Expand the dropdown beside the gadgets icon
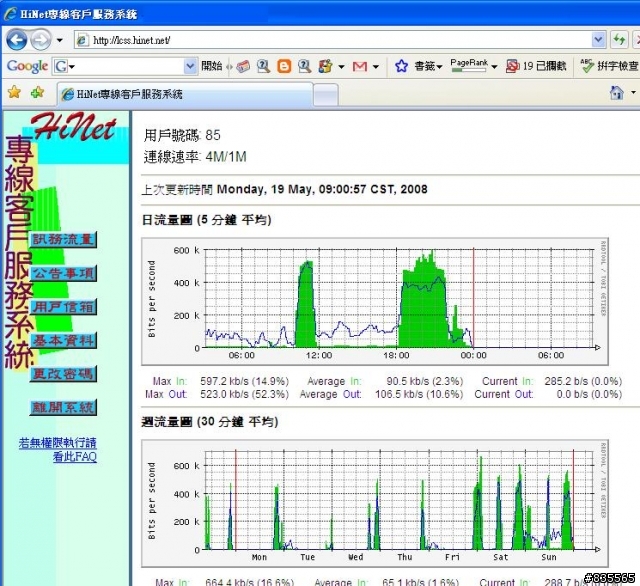 click(x=341, y=67)
